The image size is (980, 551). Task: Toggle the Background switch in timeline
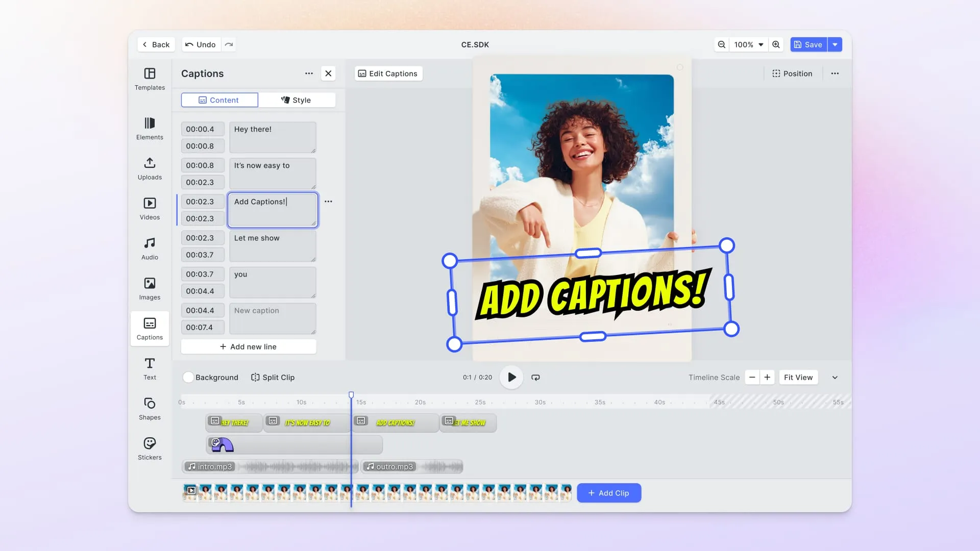188,378
